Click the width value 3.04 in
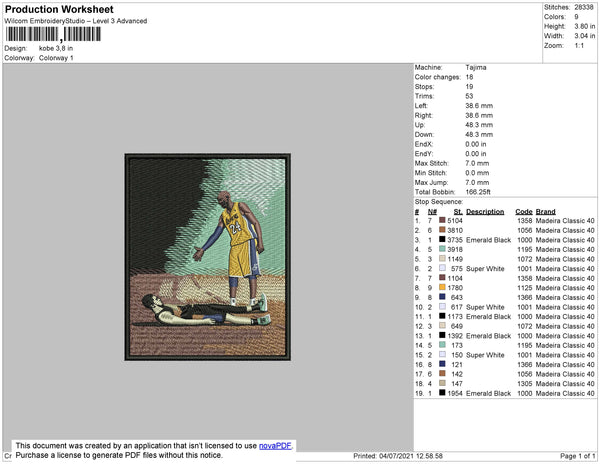The width and height of the screenshot is (600, 464). (585, 36)
